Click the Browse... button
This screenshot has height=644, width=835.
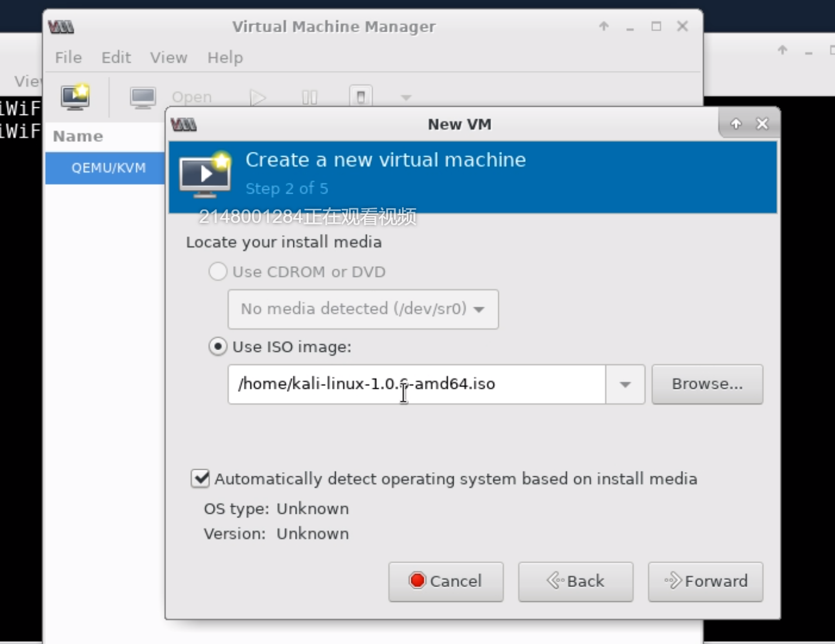707,384
